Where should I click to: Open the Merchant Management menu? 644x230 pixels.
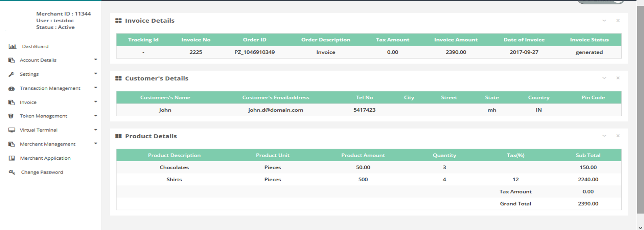[x=47, y=144]
